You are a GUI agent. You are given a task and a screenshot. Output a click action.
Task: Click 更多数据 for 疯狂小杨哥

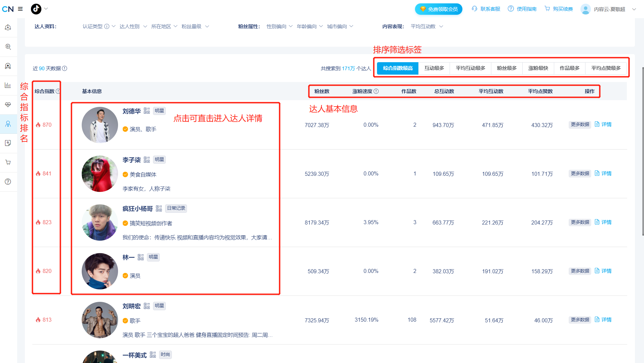point(580,222)
